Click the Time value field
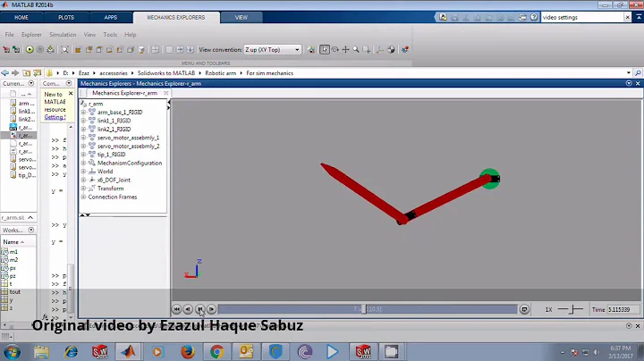The image size is (644, 361). 623,309
